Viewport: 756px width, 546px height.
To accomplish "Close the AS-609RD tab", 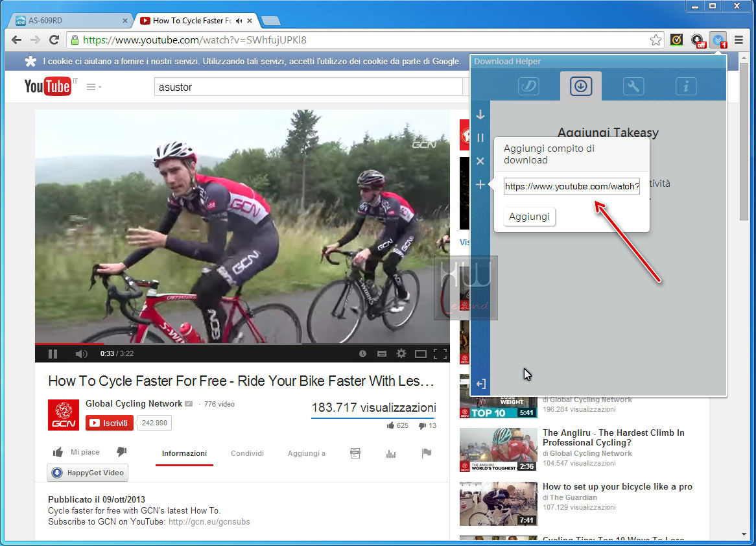I will 125,21.
